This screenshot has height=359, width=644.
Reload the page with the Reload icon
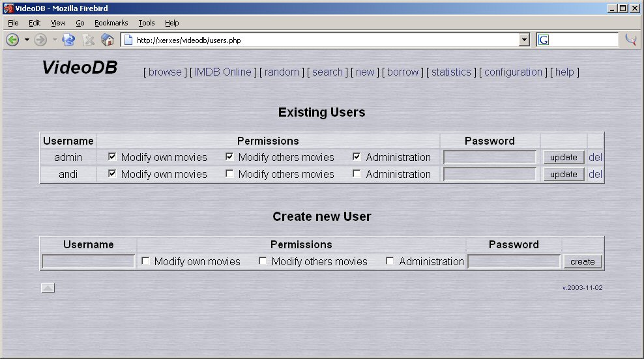click(x=68, y=40)
